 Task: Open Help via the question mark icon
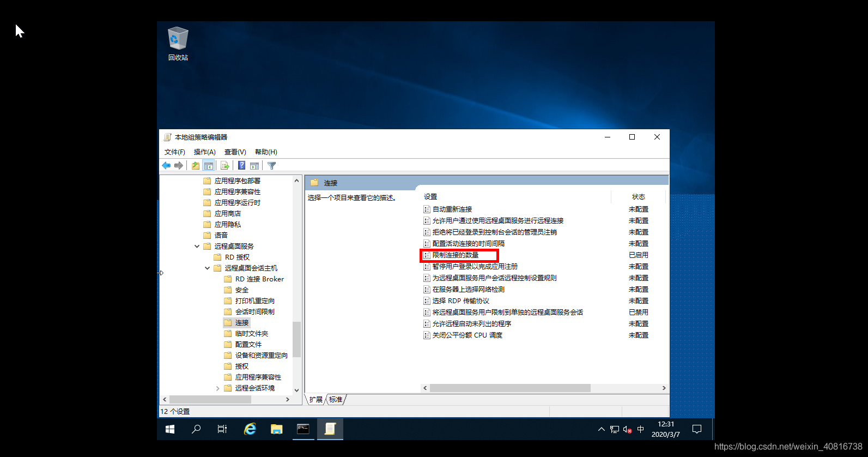coord(241,166)
